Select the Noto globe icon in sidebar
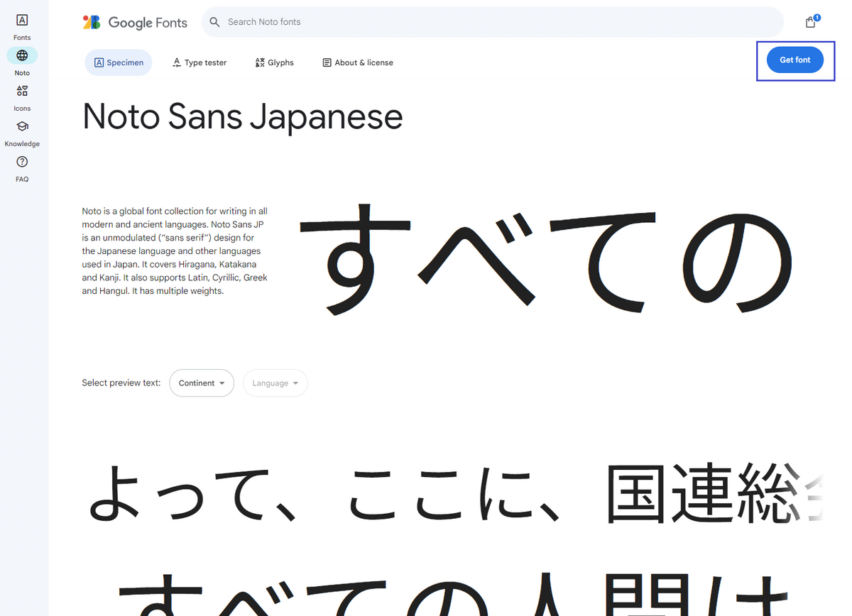Screen dimensions: 852x616 pos(22,55)
